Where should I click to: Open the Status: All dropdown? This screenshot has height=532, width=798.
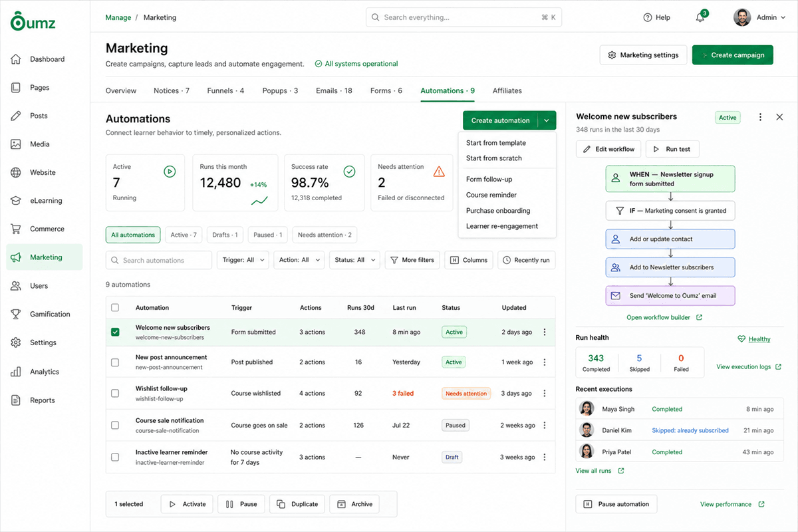click(x=354, y=260)
